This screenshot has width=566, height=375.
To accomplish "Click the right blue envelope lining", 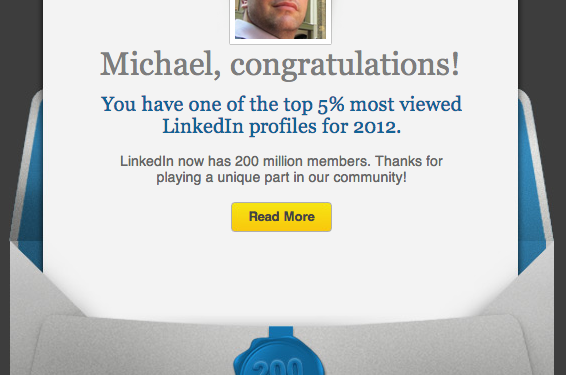I will [530, 180].
